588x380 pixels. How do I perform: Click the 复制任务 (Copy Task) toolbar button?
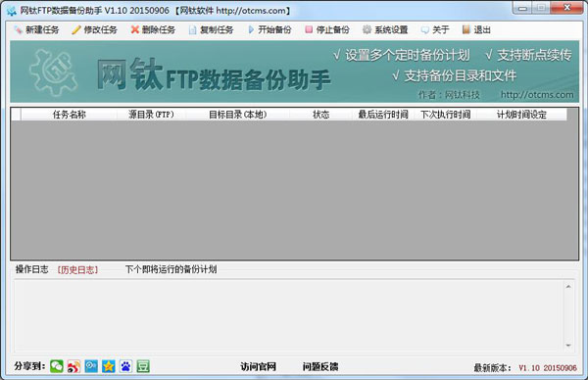click(x=211, y=29)
